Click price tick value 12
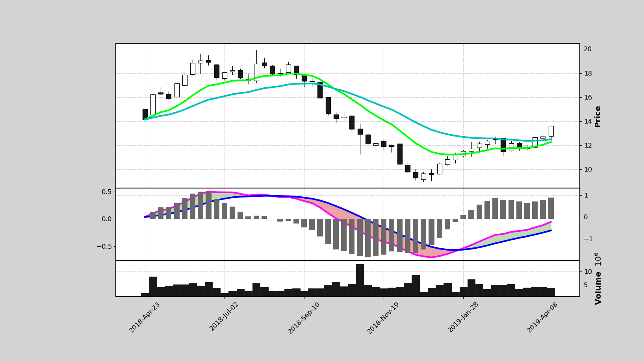Screen dimensions: 644x362 (x=588, y=146)
